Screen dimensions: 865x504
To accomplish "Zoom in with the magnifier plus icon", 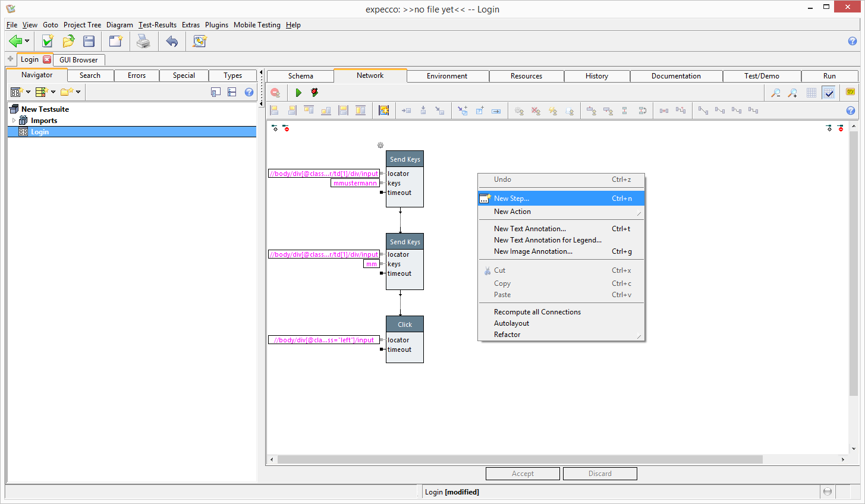I will 792,93.
